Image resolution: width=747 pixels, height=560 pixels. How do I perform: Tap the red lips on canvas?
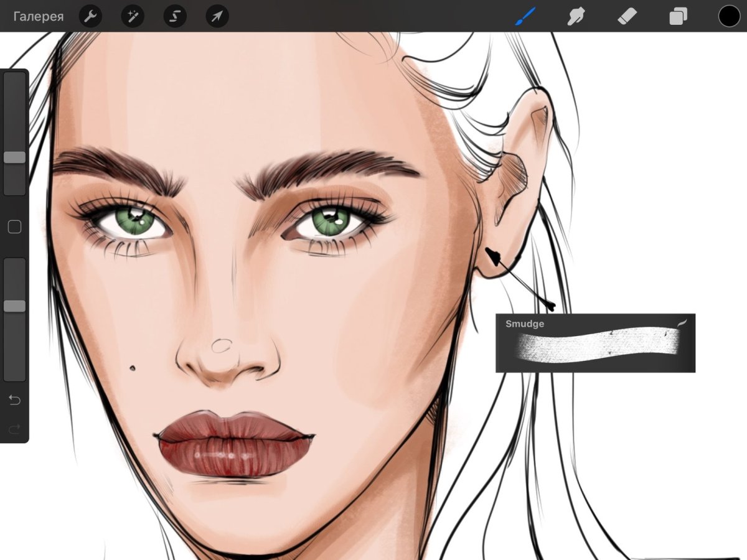point(232,445)
